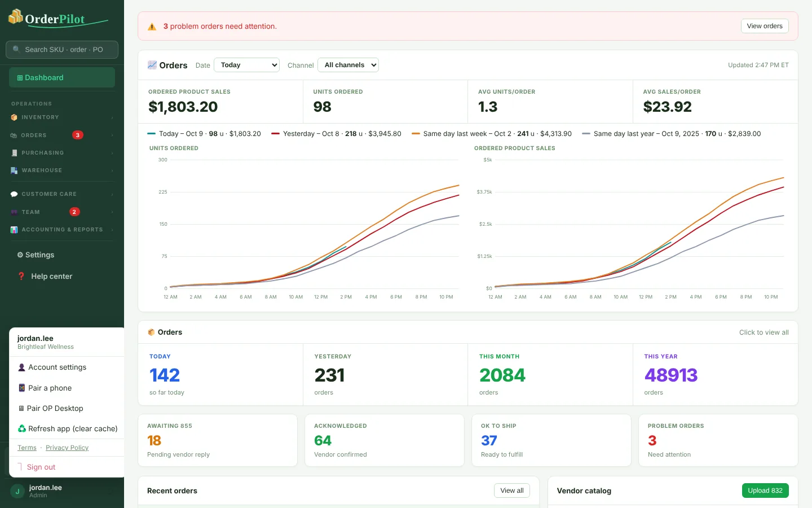Click the green recycle Refresh app icon

pyautogui.click(x=22, y=429)
